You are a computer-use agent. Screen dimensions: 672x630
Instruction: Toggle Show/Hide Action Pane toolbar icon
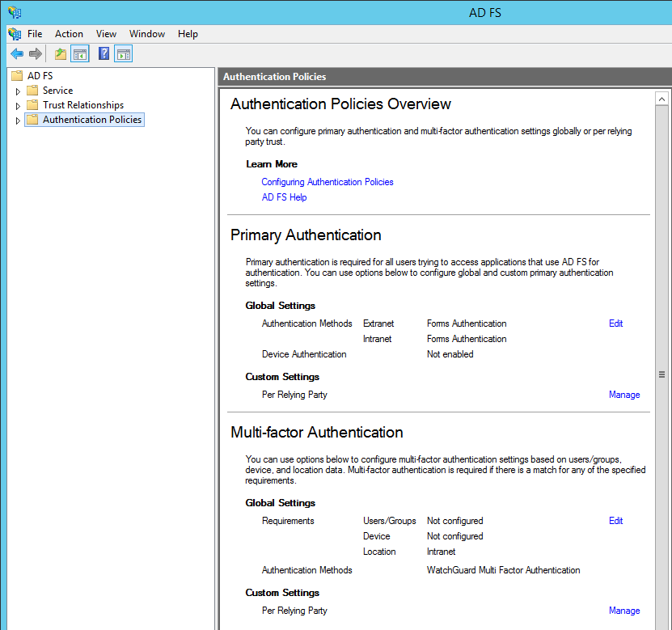pyautogui.click(x=123, y=54)
